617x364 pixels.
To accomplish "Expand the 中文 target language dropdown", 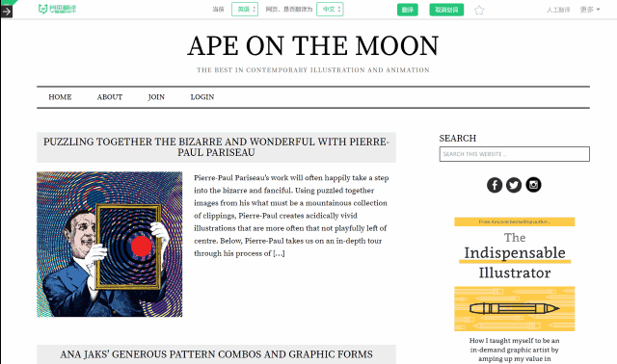I will tap(330, 9).
